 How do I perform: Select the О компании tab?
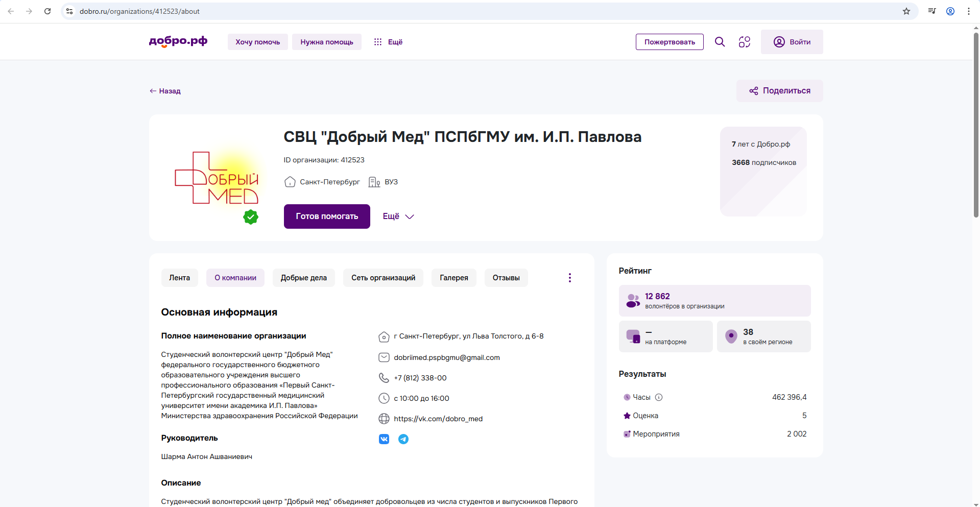pyautogui.click(x=235, y=278)
